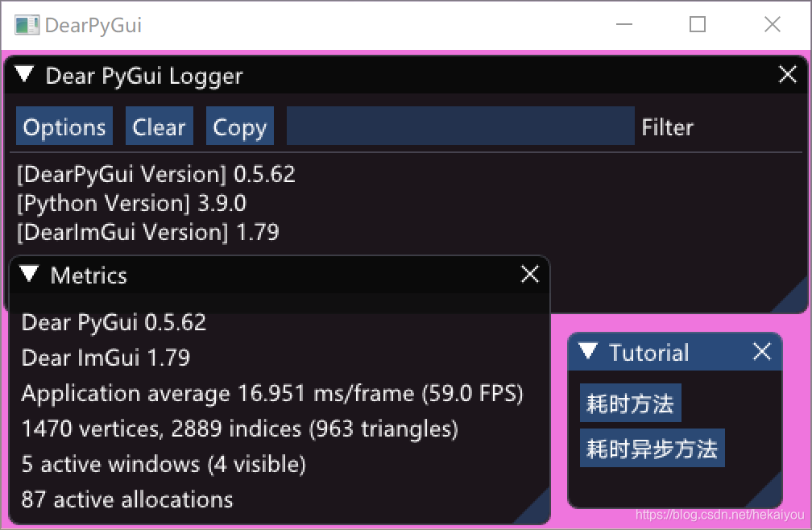This screenshot has width=812, height=530.
Task: Click the DearPyGui app icon in title bar
Action: (x=27, y=25)
